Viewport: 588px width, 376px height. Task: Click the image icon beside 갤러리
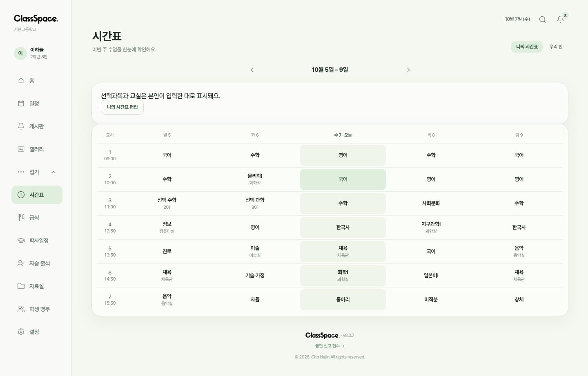click(x=21, y=149)
